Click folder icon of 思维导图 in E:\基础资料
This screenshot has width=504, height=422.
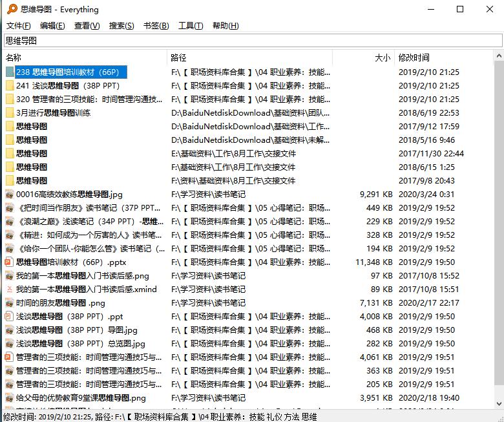click(x=10, y=154)
